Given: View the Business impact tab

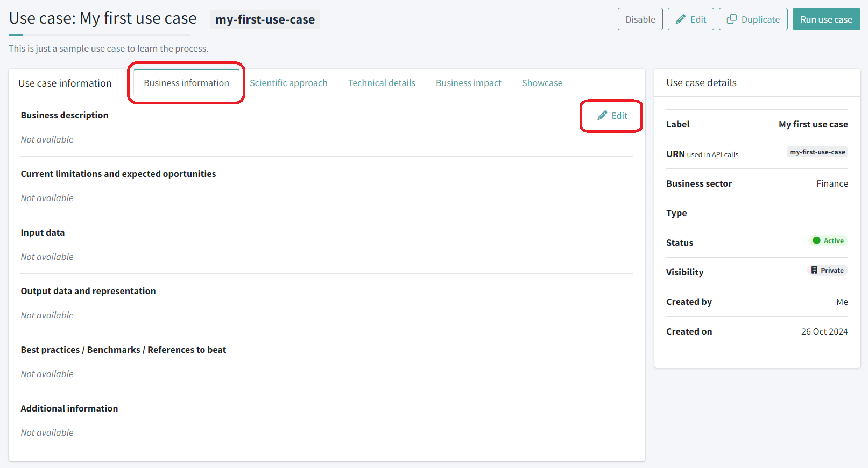Looking at the screenshot, I should [468, 83].
